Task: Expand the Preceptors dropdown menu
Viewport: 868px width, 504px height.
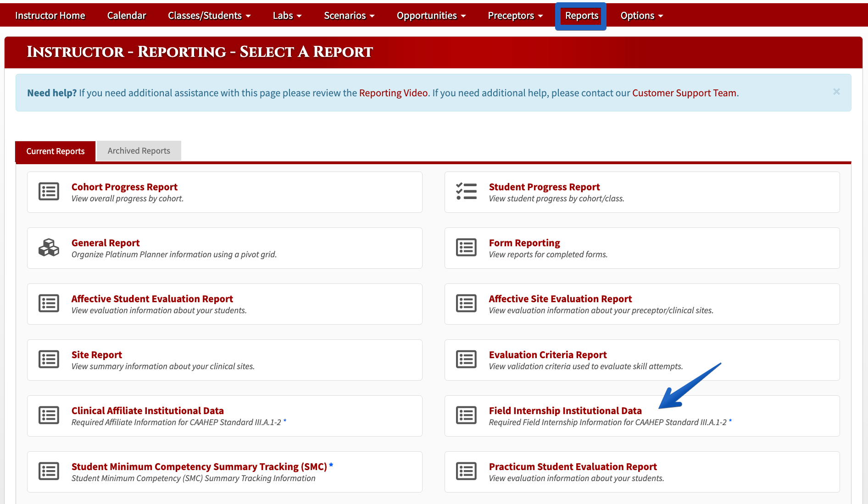Action: (x=515, y=16)
